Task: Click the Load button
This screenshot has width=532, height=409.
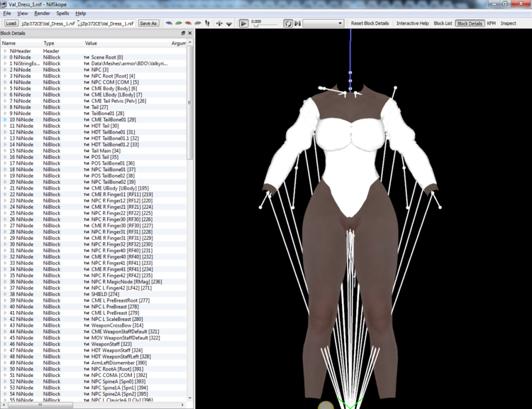Action: pos(11,23)
